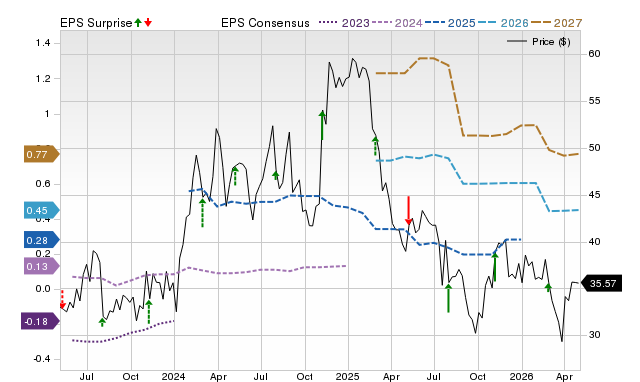Click the 1.4 EPS axis label
The width and height of the screenshot is (640, 382).
click(43, 43)
